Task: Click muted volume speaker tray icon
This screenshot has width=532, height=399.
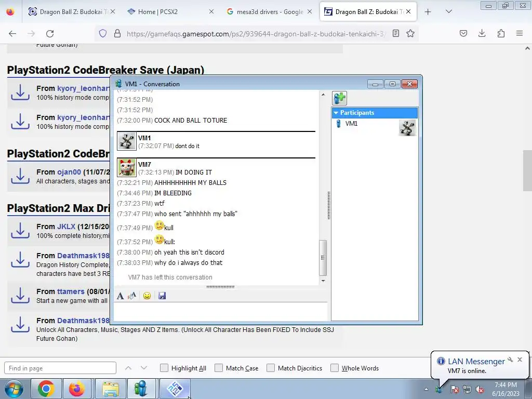Action: pos(480,390)
